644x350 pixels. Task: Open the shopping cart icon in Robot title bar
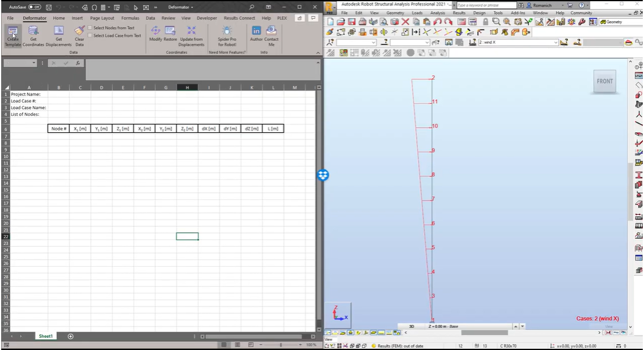coord(570,5)
